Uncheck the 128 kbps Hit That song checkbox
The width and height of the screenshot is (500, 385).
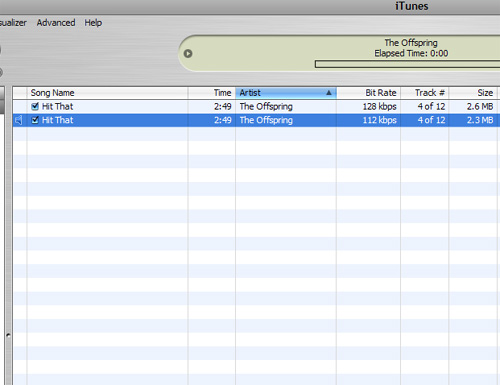click(35, 106)
